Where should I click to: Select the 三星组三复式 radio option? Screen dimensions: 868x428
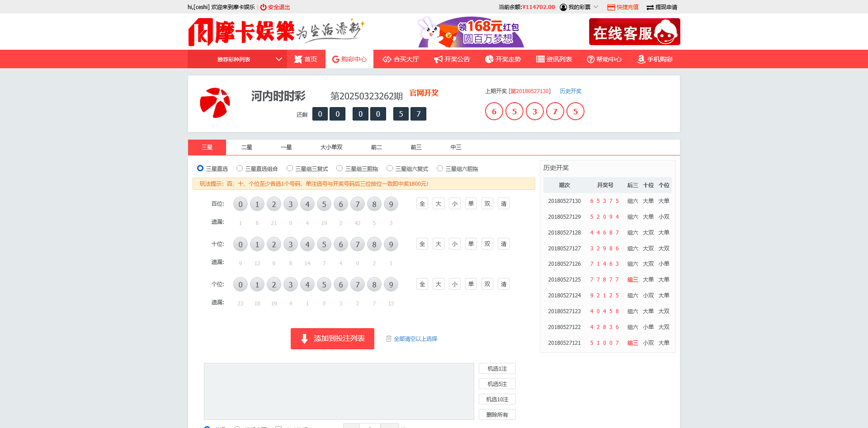(x=290, y=168)
